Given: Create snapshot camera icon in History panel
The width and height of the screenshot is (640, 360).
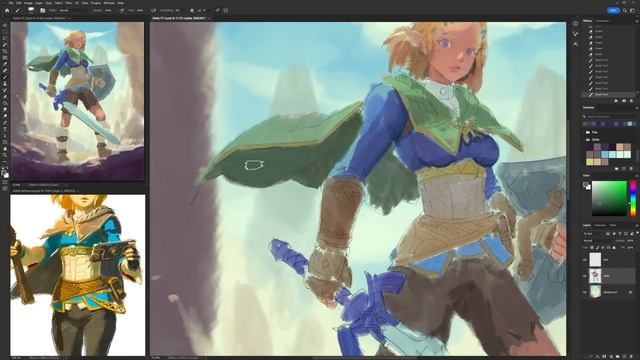Looking at the screenshot, I should point(624,101).
